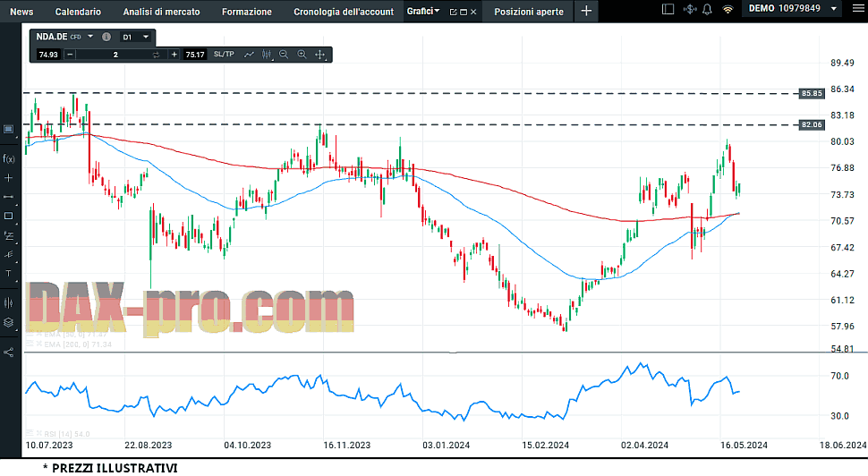Open Cronologia dell'account tab
The width and height of the screenshot is (868, 476).
tap(344, 12)
